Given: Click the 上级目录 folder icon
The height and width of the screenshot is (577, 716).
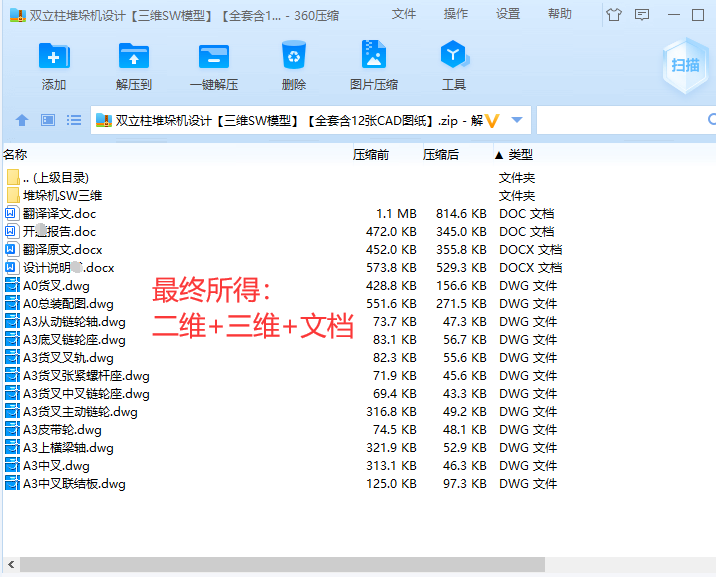Looking at the screenshot, I should point(13,177).
